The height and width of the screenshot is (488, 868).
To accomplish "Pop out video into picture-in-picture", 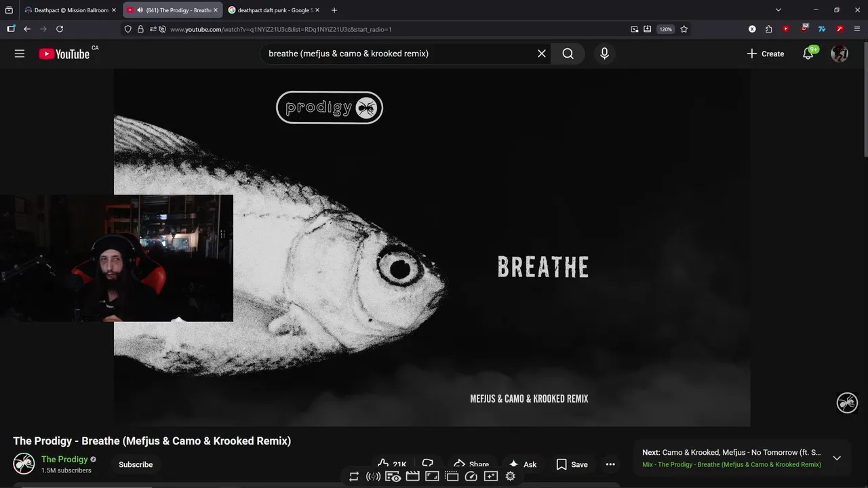I will pyautogui.click(x=634, y=29).
